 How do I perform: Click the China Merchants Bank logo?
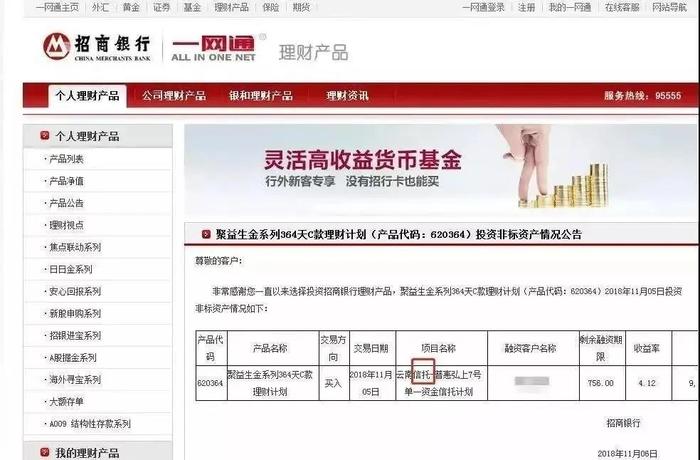[x=96, y=47]
